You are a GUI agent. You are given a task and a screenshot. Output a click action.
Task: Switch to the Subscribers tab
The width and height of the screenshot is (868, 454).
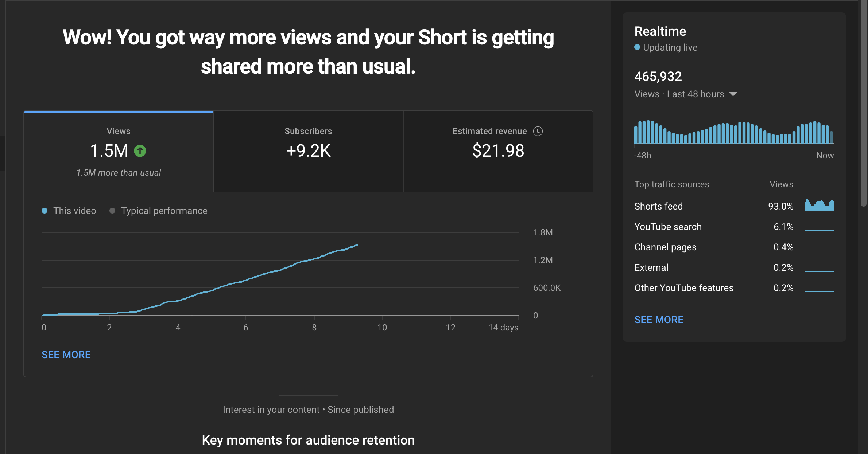click(308, 151)
